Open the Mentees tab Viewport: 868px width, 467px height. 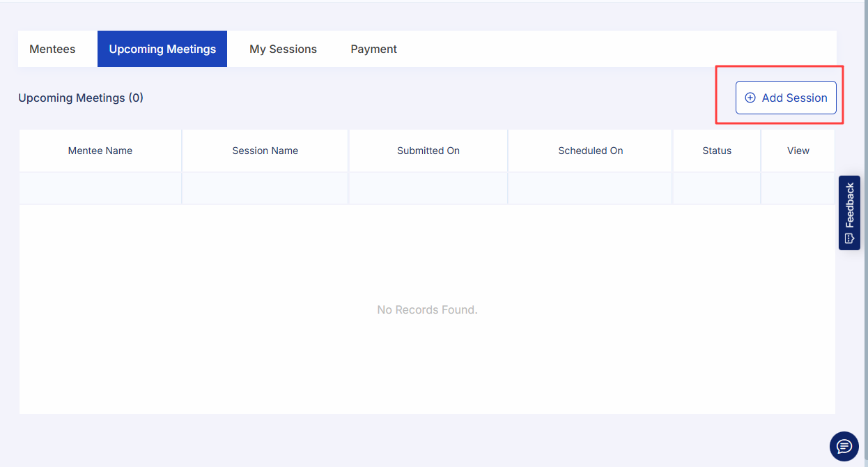pos(52,49)
